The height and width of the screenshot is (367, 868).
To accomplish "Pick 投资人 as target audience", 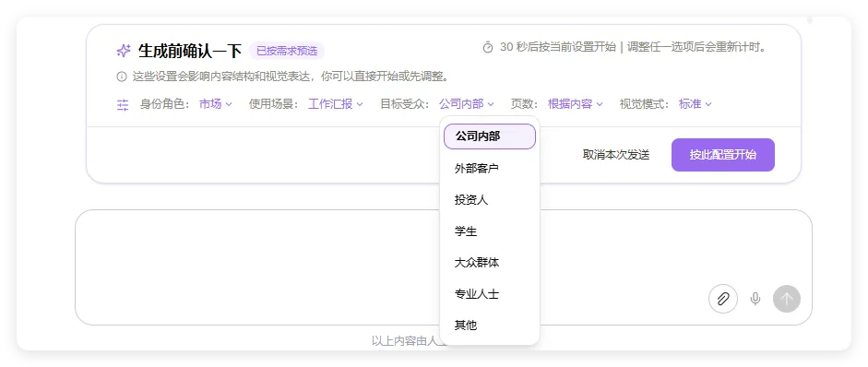I will pos(490,200).
